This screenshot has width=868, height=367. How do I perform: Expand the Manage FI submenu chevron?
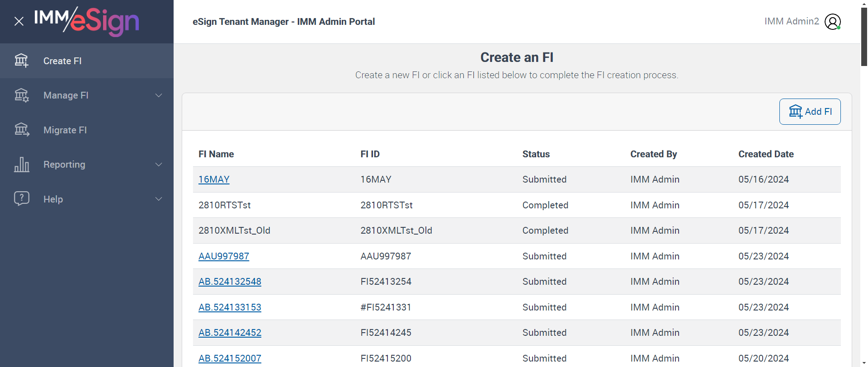coord(159,95)
